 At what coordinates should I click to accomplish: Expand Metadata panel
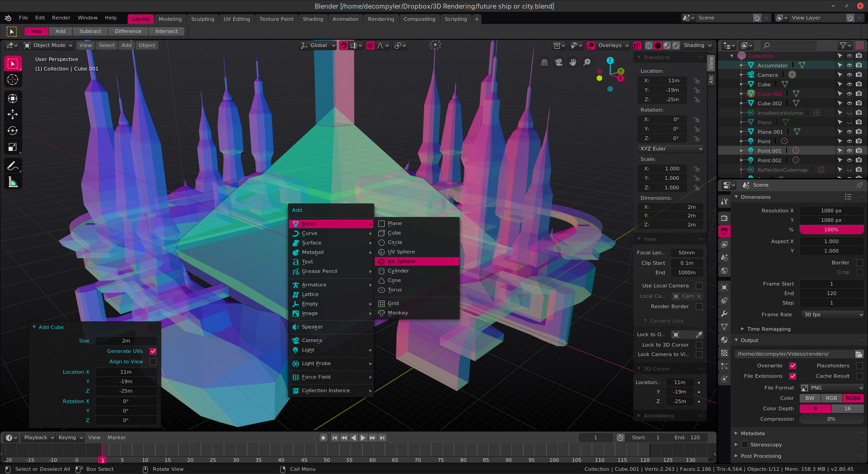tap(753, 433)
